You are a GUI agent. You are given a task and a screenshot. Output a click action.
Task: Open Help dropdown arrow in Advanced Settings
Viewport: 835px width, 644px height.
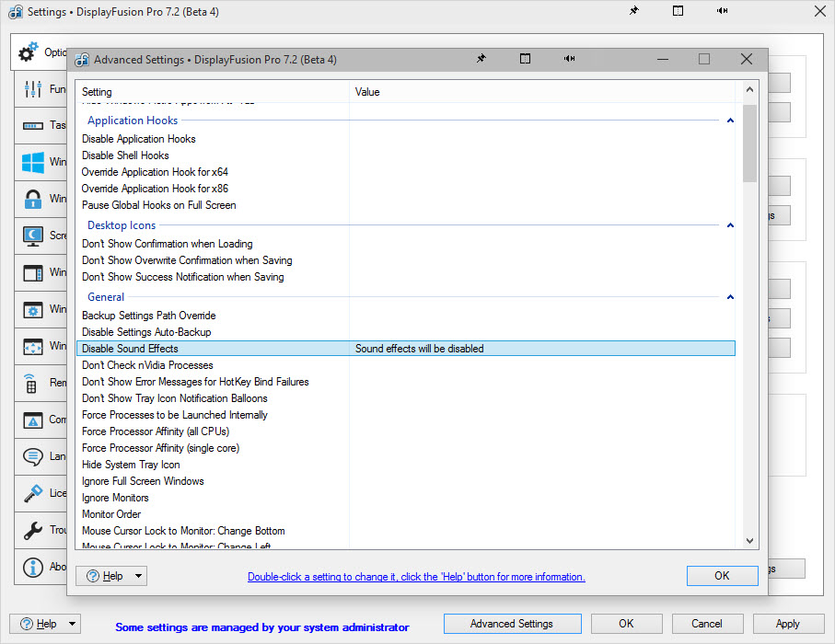point(138,576)
